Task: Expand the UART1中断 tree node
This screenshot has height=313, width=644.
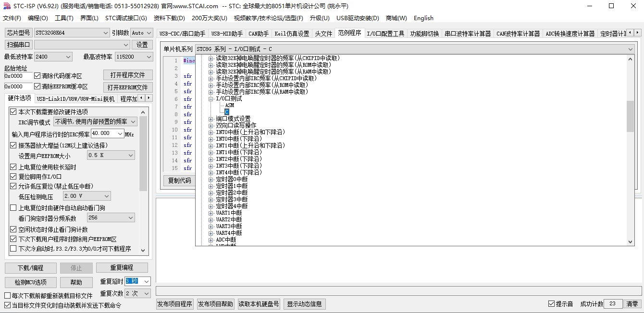Action: point(211,213)
